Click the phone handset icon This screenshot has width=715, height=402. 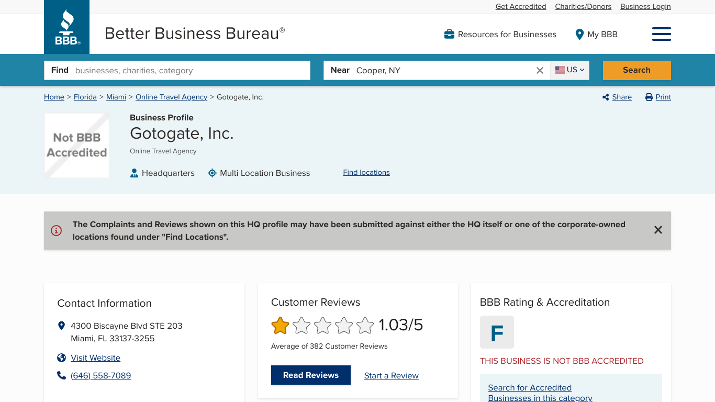coord(62,375)
